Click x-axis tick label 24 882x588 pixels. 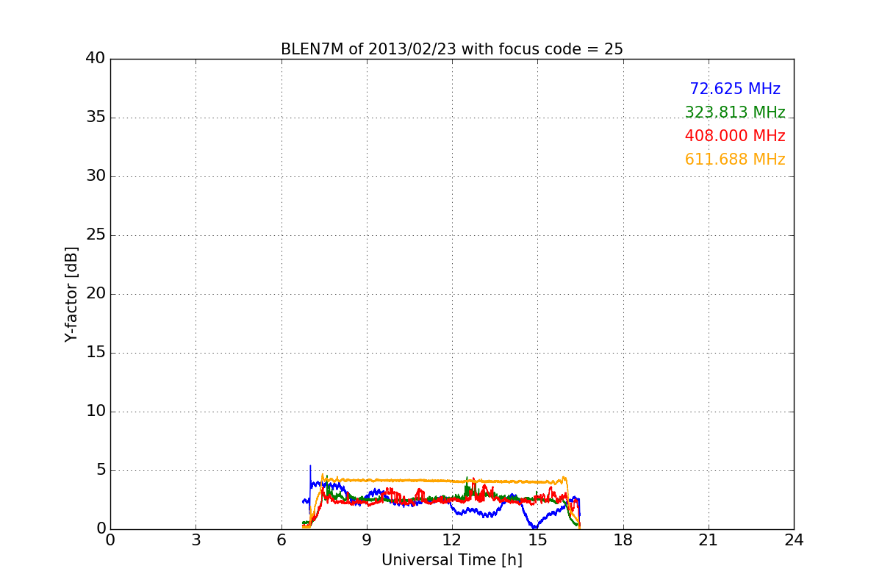coord(794,540)
